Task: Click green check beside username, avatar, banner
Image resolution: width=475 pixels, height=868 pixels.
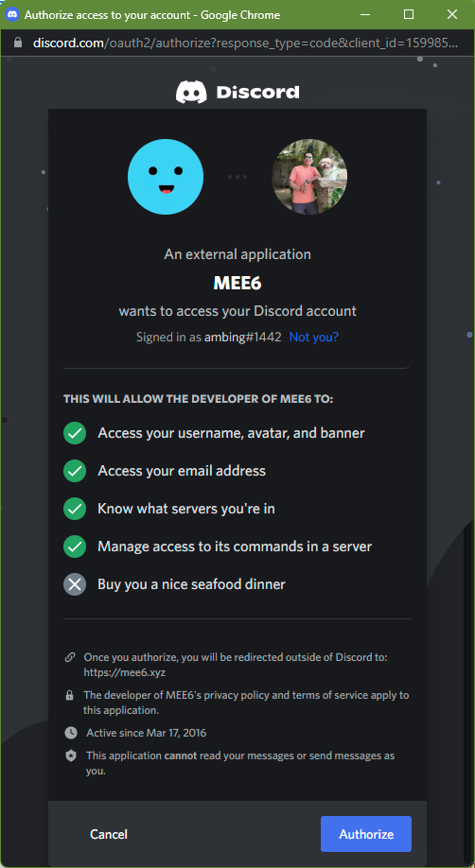Action: pos(75,433)
